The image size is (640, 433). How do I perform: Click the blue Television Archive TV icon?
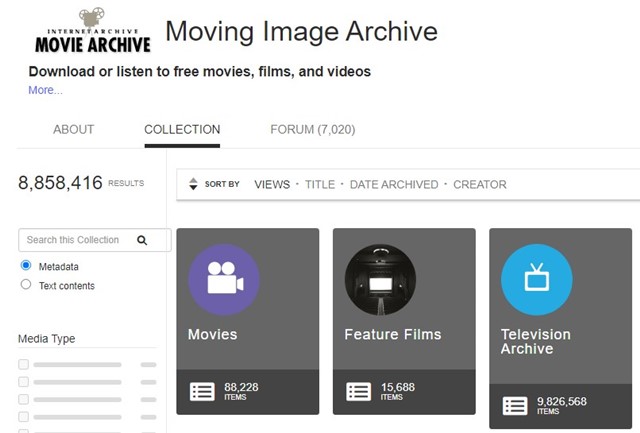[x=536, y=281]
